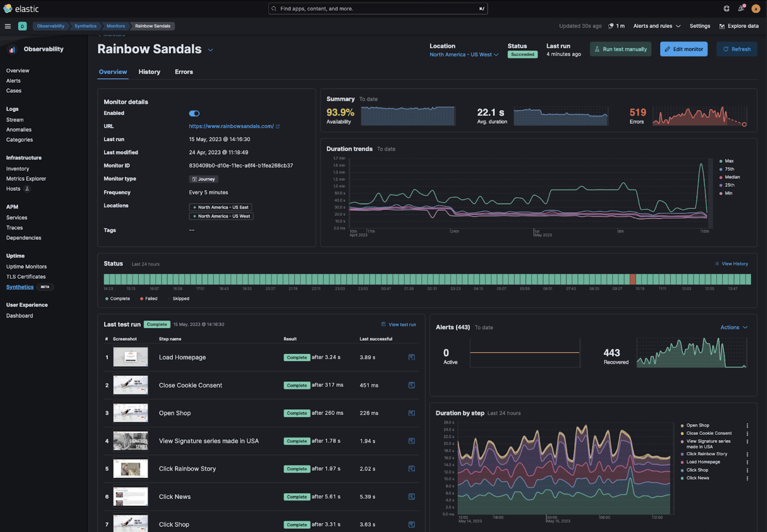Open options for Open Shop legend item
767x532 pixels.
pyautogui.click(x=747, y=426)
